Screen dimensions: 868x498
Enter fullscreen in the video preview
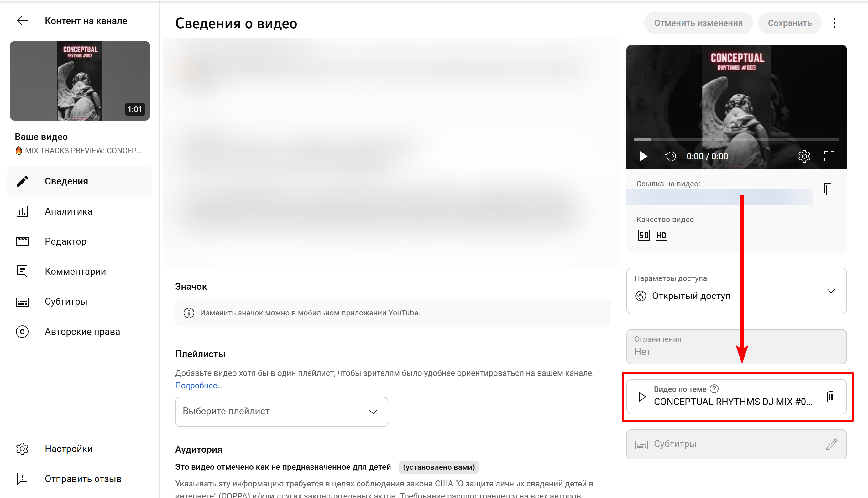tap(829, 156)
